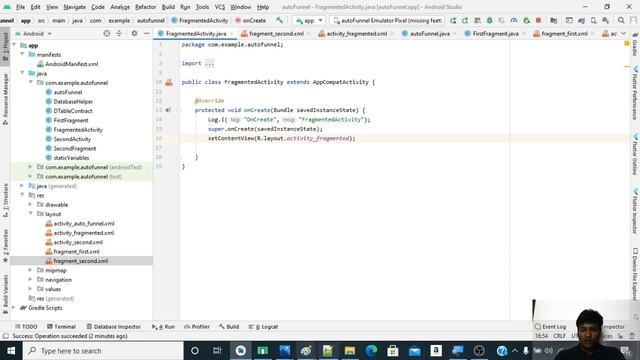640x360 pixels.
Task: Open the Database Inspector tool window
Action: [113, 327]
